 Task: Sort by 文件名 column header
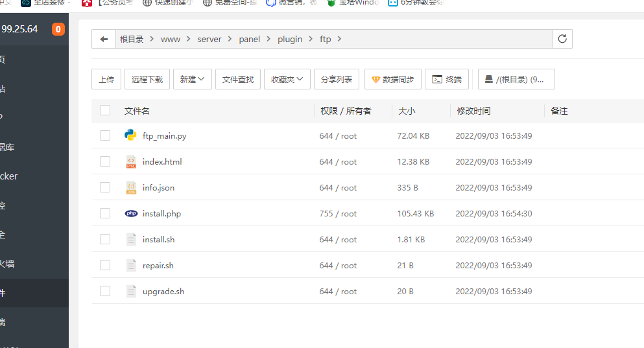[137, 111]
